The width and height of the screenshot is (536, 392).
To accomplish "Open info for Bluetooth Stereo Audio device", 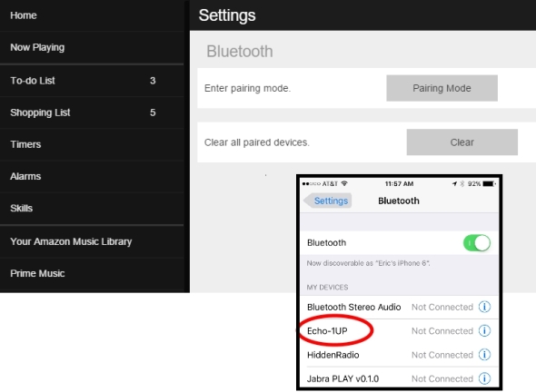I will (484, 307).
